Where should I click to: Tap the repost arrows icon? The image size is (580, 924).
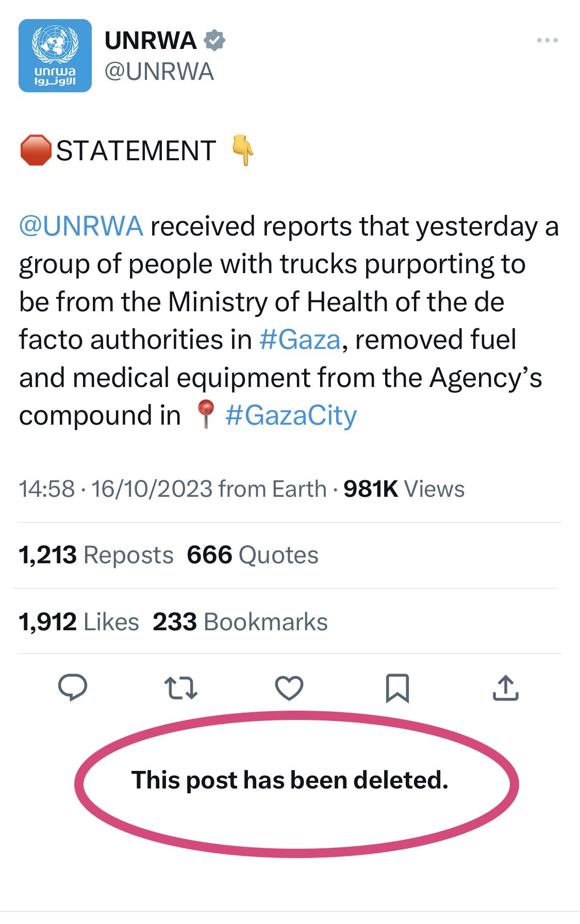click(x=181, y=688)
